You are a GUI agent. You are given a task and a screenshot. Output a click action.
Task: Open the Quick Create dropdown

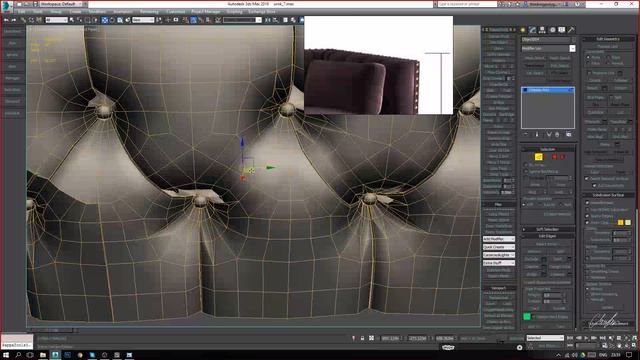pyautogui.click(x=499, y=247)
